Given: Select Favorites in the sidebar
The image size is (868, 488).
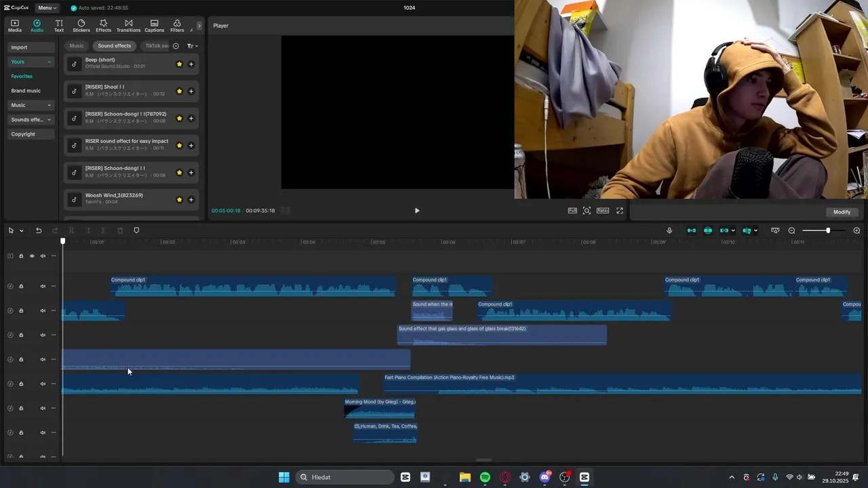Looking at the screenshot, I should pos(22,76).
